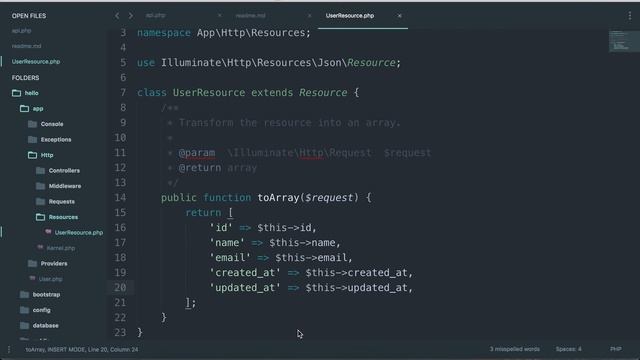Screen dimensions: 640x360
Task: Switch to the api.php tab
Action: 156,16
